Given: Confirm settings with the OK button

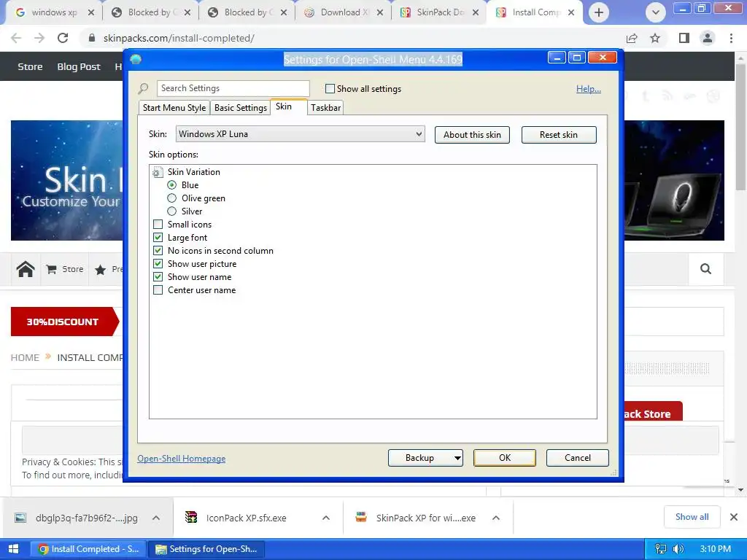Looking at the screenshot, I should pos(505,458).
